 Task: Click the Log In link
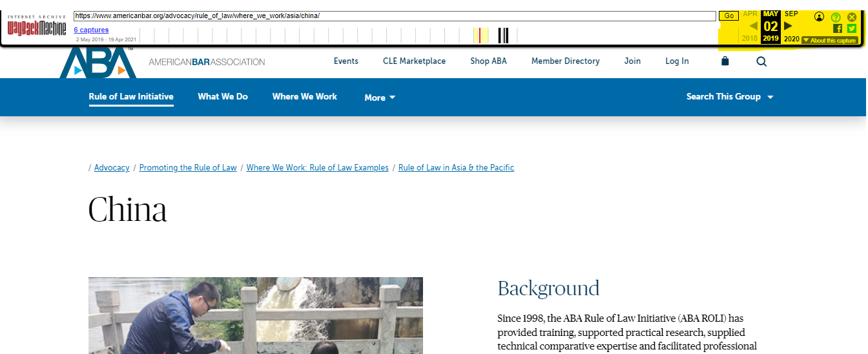pos(677,61)
